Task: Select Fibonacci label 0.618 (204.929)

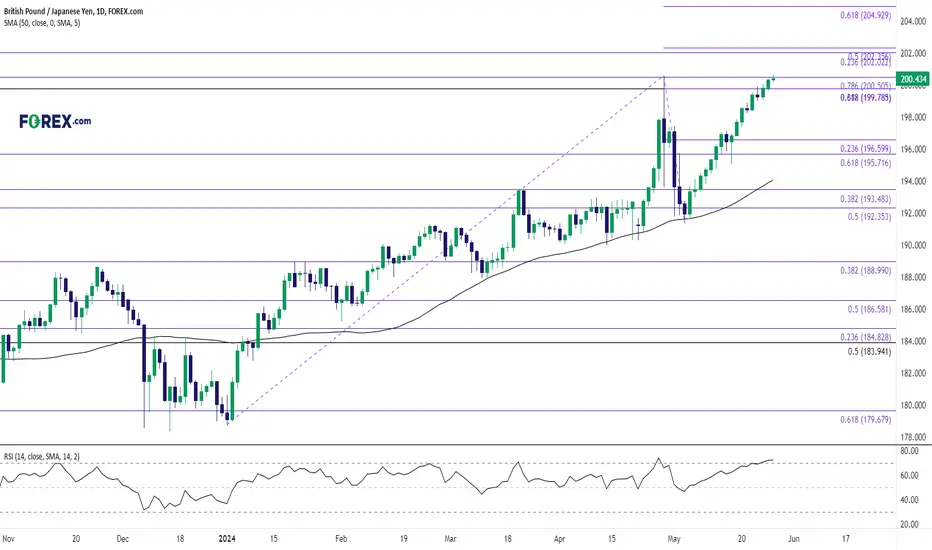Action: tap(865, 15)
